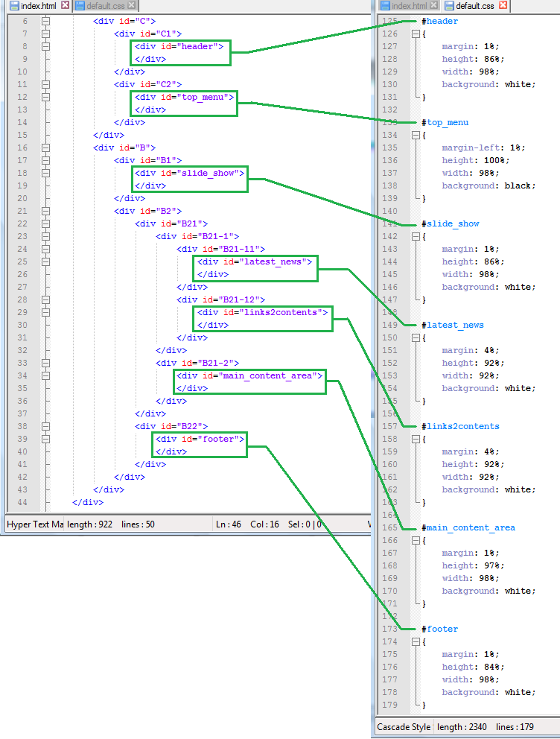560x739 pixels.
Task: Click the Ln : 46 status bar field
Action: [229, 524]
